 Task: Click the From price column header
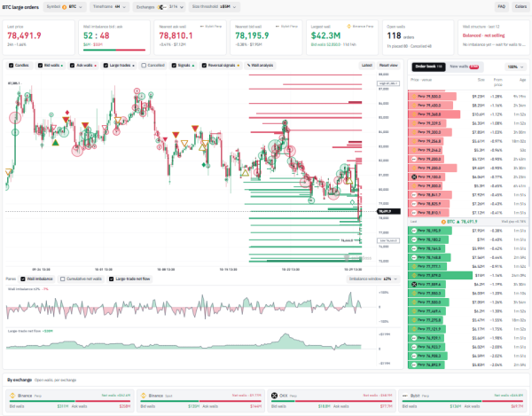[x=497, y=82]
